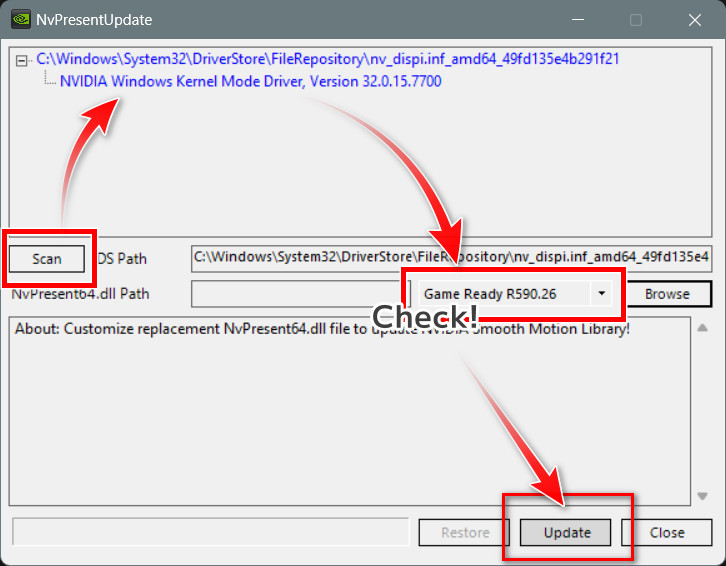Click the Scan button
Image resolution: width=726 pixels, height=566 pixels.
pos(47,258)
